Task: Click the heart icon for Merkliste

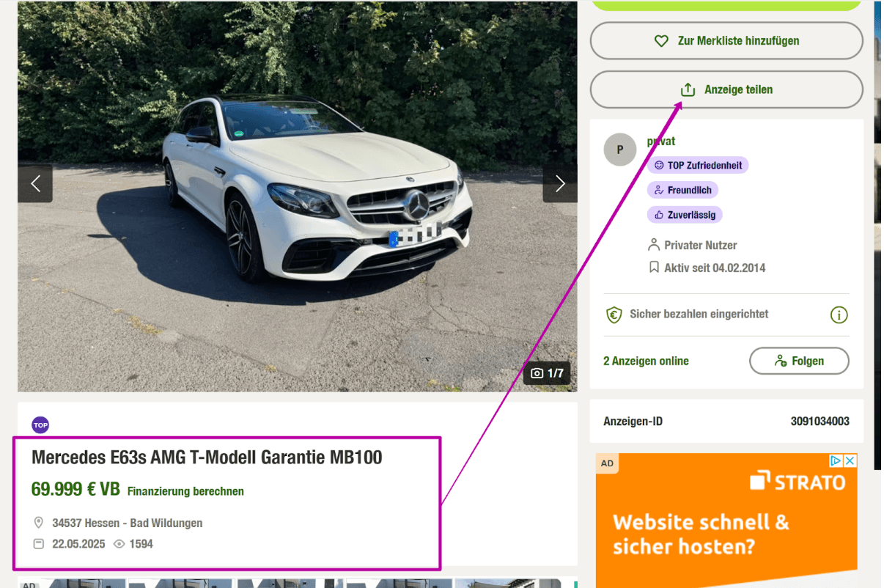Action: (x=661, y=41)
